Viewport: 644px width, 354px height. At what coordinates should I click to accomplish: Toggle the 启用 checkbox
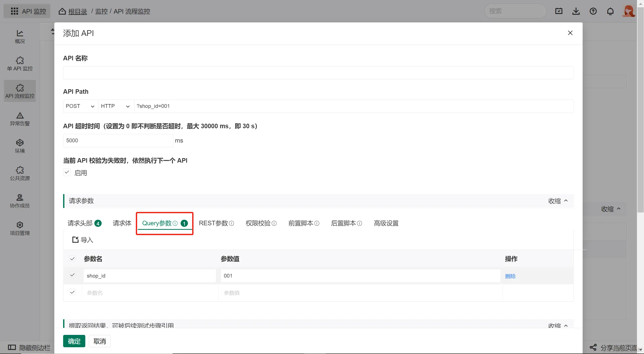(67, 172)
